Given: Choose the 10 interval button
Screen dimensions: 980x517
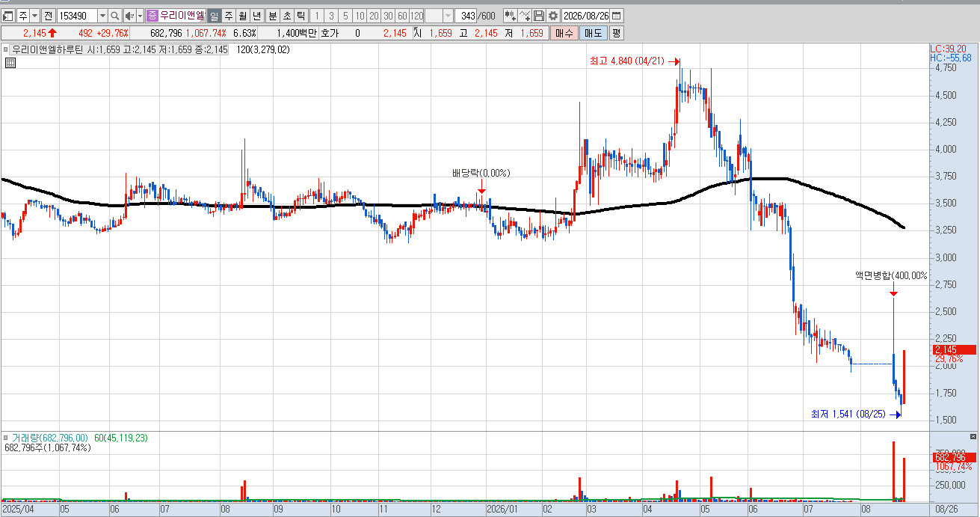Looking at the screenshot, I should click(360, 16).
